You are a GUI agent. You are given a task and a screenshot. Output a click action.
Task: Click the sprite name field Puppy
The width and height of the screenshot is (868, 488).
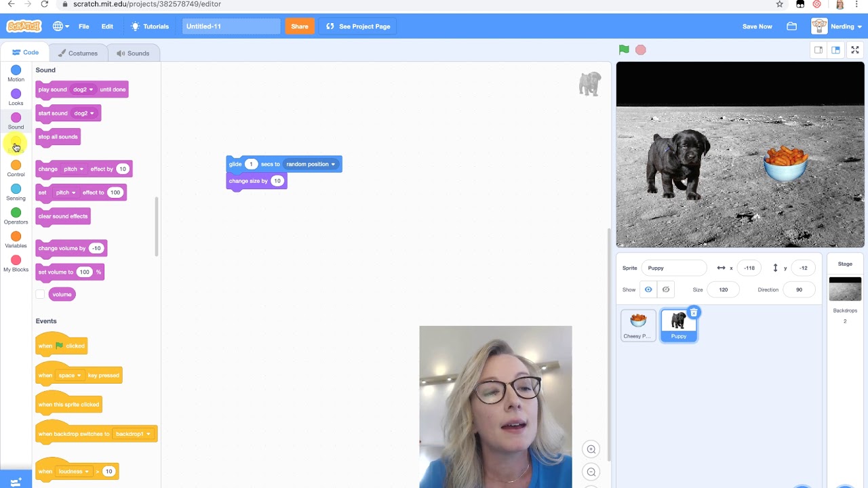click(674, 268)
